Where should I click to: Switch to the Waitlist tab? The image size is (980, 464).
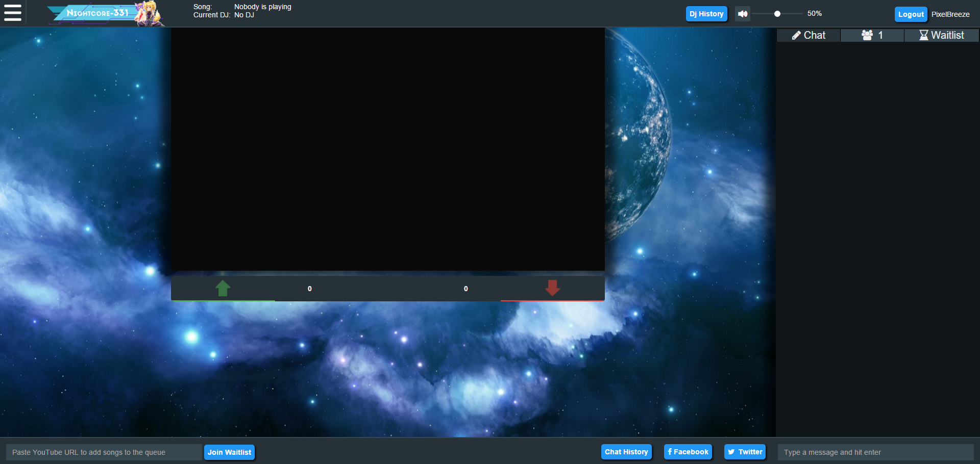pyautogui.click(x=941, y=35)
